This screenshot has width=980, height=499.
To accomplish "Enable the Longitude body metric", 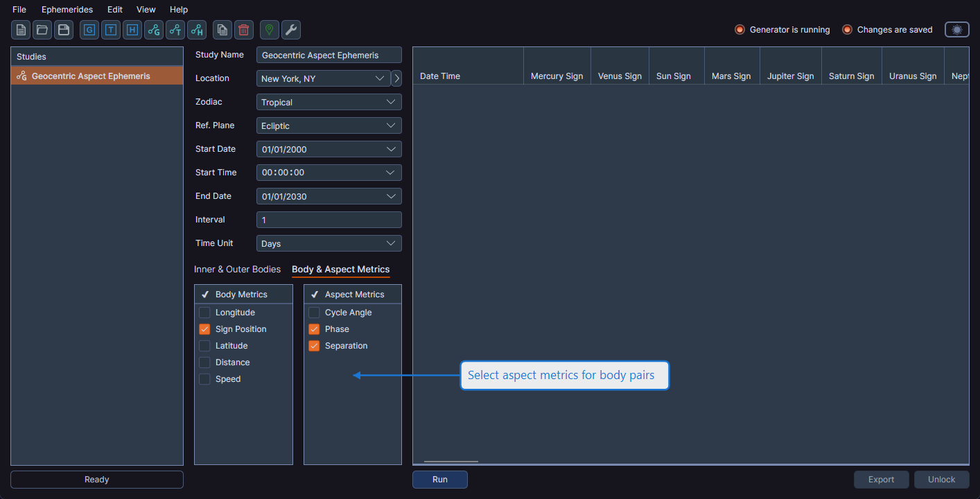I will [x=204, y=312].
